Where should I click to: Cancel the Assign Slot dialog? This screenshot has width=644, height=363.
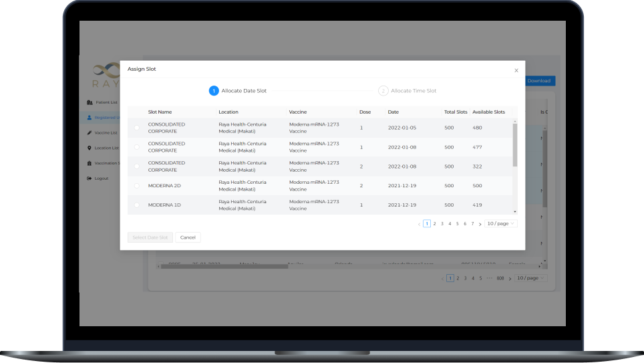tap(188, 237)
